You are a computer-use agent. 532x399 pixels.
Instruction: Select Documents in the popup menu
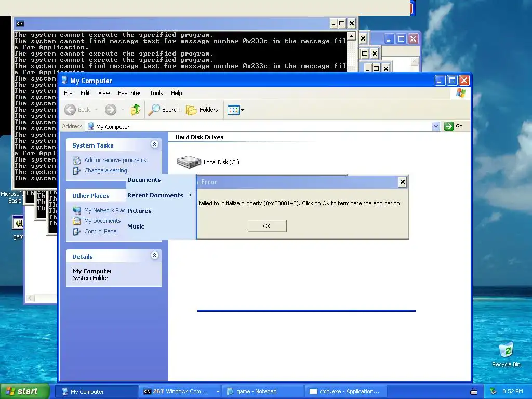click(x=144, y=180)
